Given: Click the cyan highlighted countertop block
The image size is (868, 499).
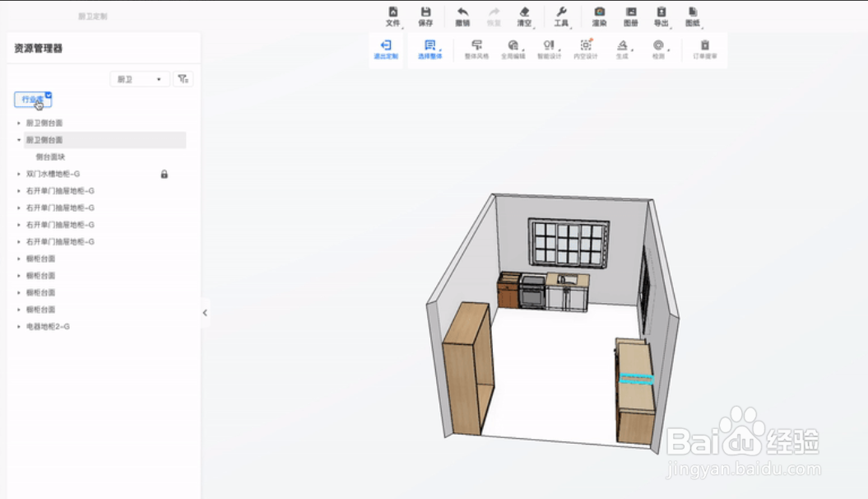Looking at the screenshot, I should [636, 379].
